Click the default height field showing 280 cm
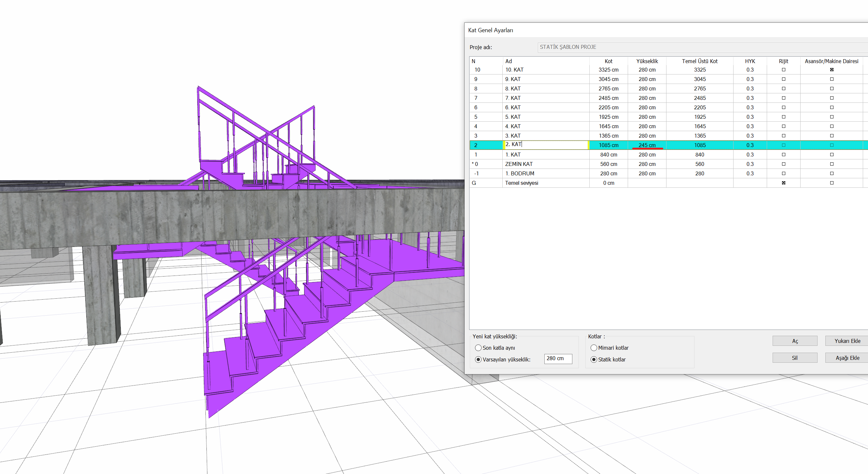The image size is (868, 474). click(x=558, y=359)
